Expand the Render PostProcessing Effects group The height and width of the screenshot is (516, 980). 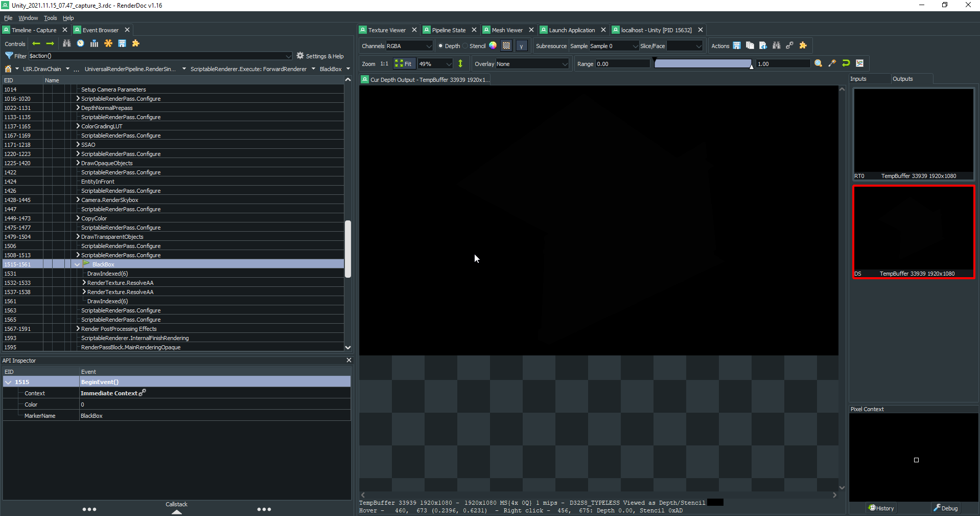78,329
